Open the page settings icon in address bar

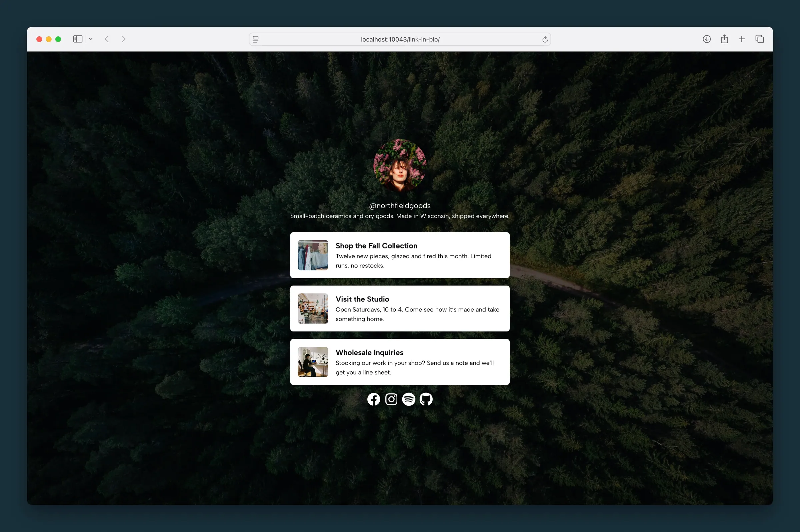[x=256, y=39]
